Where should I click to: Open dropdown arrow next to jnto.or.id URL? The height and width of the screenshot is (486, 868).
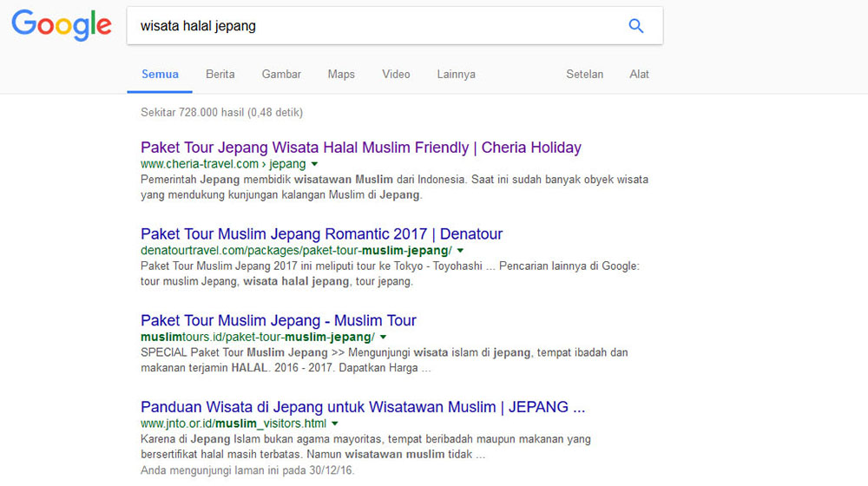334,424
